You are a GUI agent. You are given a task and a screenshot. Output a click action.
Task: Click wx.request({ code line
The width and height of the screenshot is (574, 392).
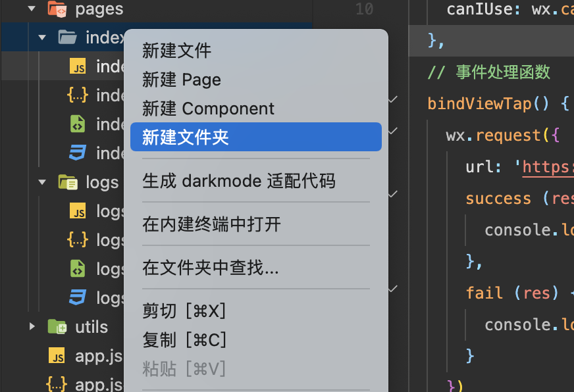503,135
